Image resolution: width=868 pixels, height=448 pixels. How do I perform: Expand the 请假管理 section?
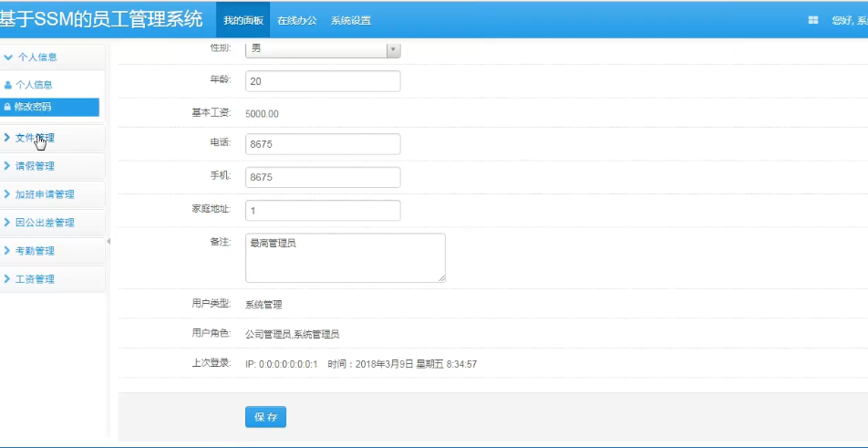(53, 166)
